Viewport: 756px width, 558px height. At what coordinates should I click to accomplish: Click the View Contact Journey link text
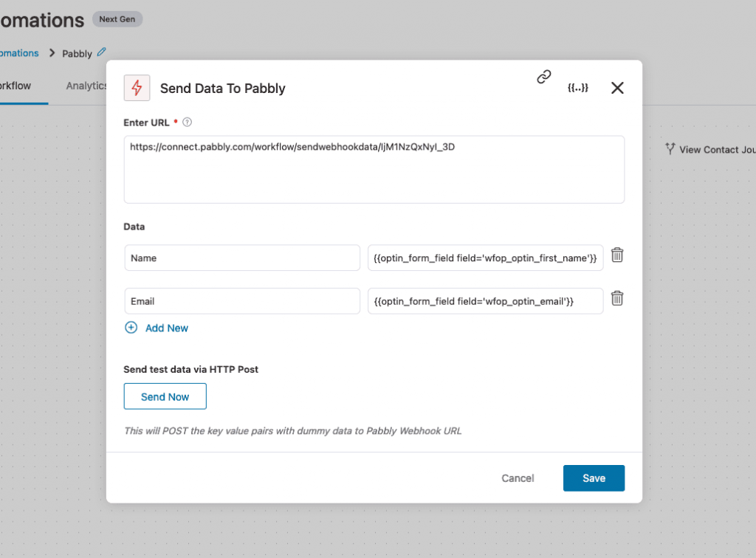point(718,150)
